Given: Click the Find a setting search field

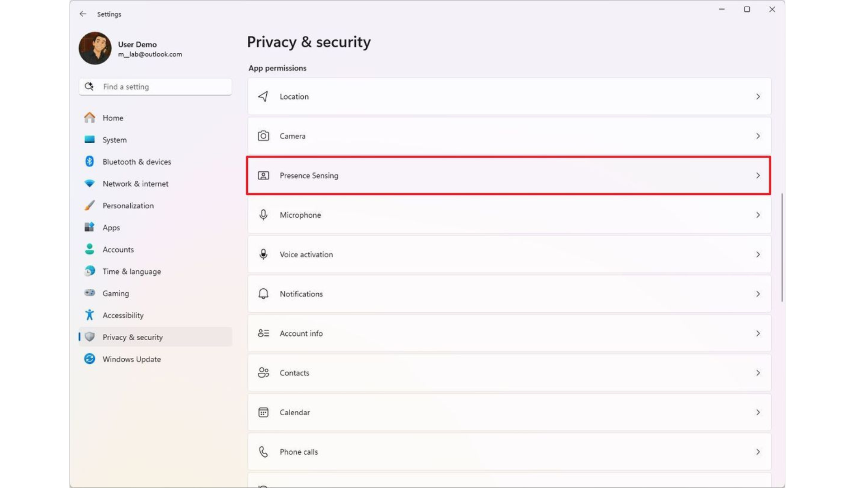Looking at the screenshot, I should 155,86.
